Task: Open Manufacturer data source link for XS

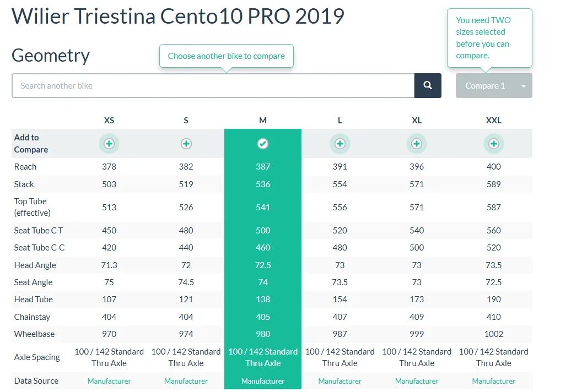Action: click(109, 381)
